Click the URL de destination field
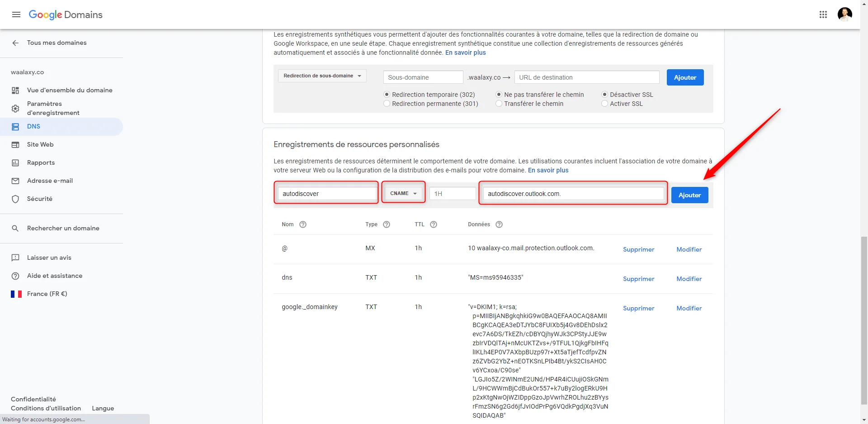Image resolution: width=868 pixels, height=424 pixels. point(587,77)
